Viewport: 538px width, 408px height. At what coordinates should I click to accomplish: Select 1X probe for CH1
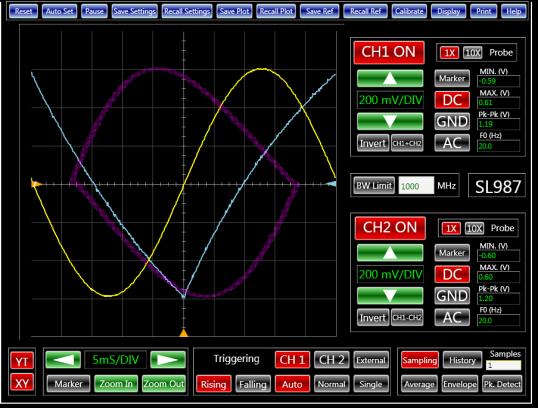(x=449, y=53)
